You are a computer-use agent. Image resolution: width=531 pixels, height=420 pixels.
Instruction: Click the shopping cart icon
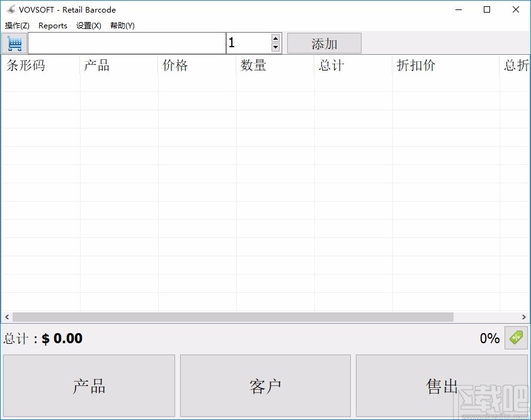click(x=14, y=43)
